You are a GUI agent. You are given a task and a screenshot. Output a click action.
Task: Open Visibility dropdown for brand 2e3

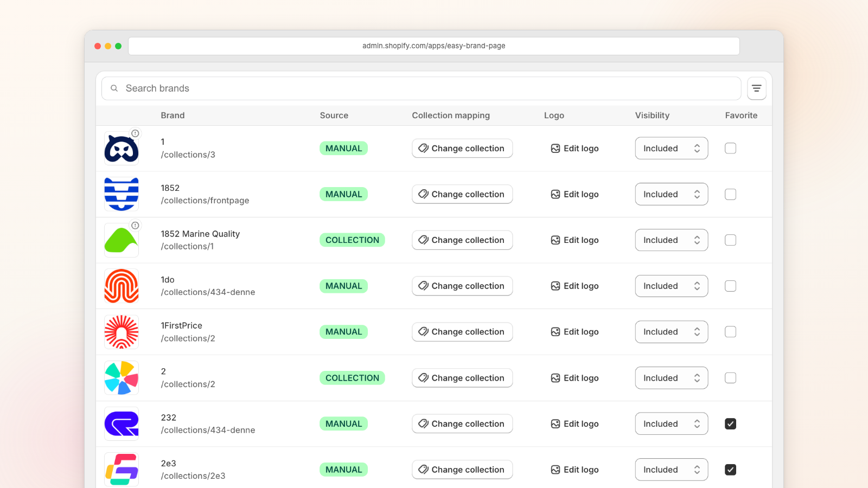[x=672, y=470]
